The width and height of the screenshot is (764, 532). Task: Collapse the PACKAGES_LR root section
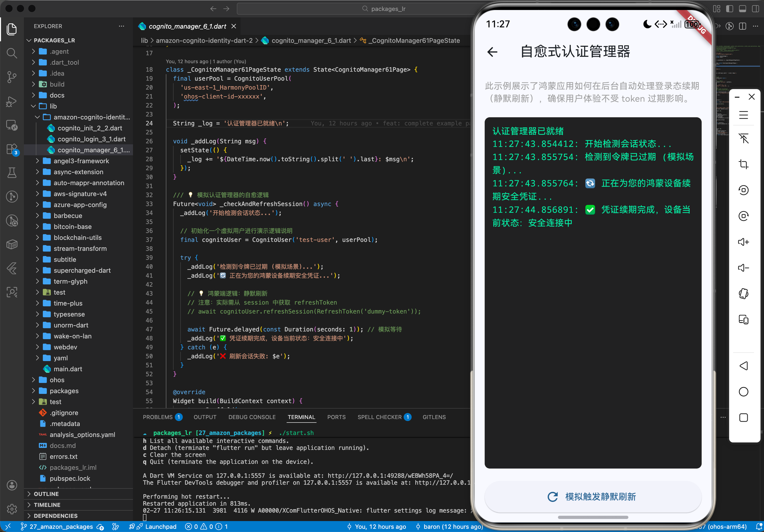pos(54,40)
